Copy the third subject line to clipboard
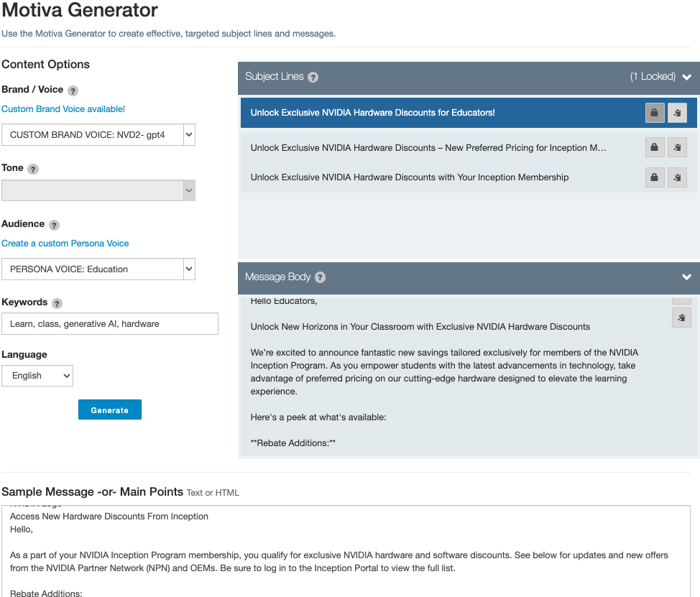Screen dimensions: 700x597 point(676,177)
